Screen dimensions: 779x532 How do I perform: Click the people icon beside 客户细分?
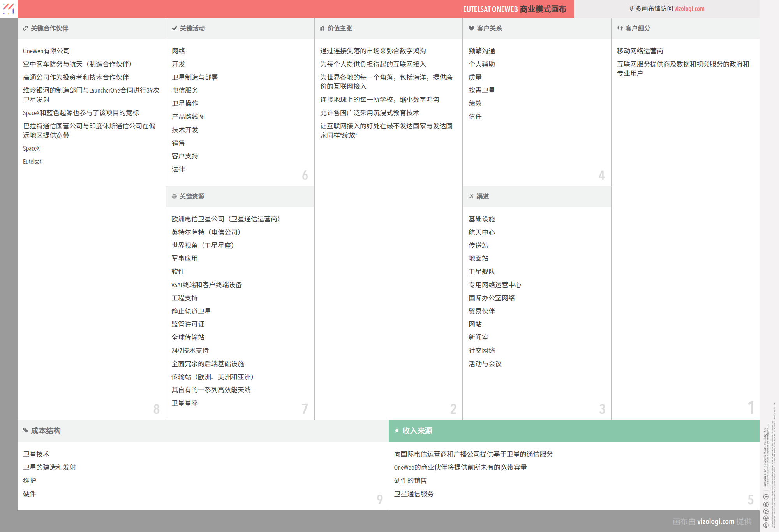(x=620, y=28)
